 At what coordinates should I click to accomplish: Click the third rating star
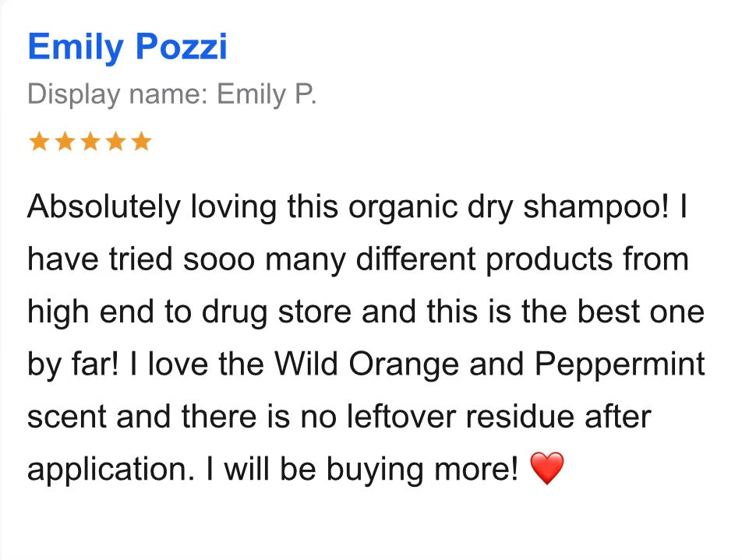[x=89, y=142]
